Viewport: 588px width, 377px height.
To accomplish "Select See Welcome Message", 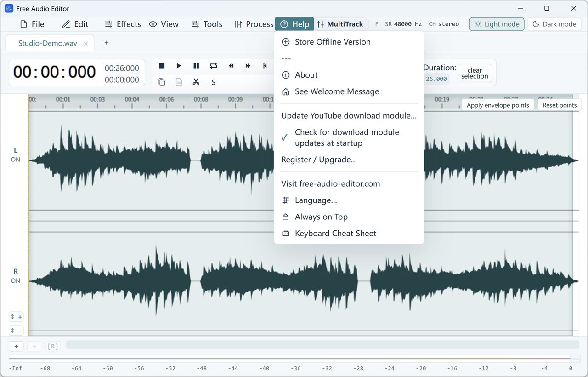I will click(x=349, y=91).
